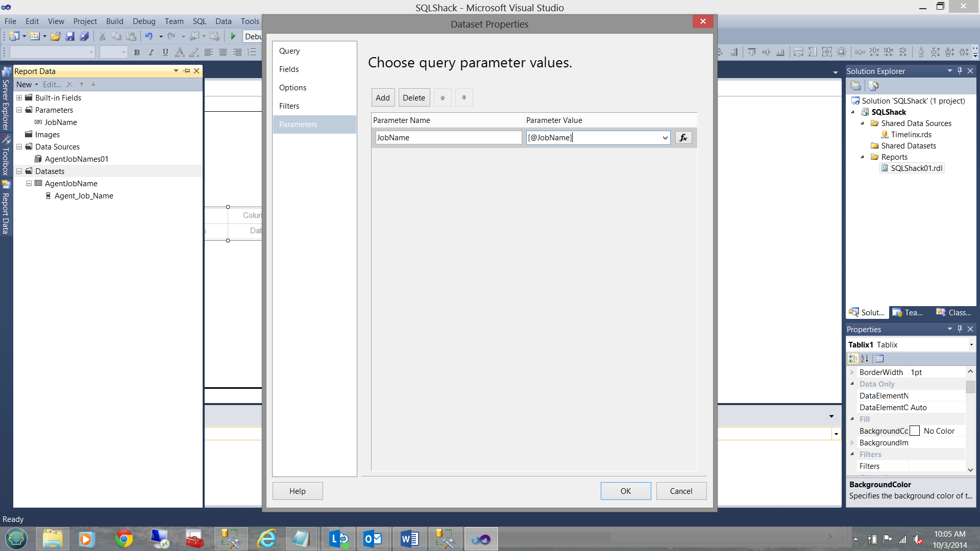Open Google Chrome from the taskbar
This screenshot has height=551, width=980.
coord(124,539)
